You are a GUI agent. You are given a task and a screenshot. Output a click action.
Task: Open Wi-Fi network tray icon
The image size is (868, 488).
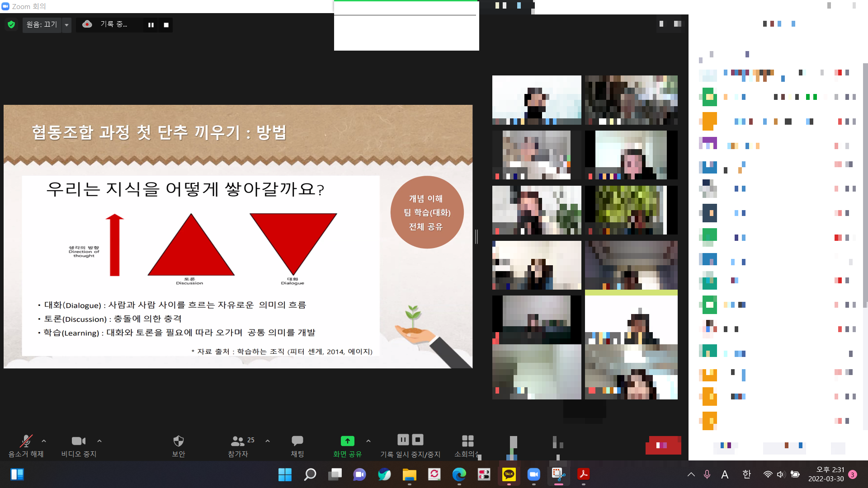(768, 474)
